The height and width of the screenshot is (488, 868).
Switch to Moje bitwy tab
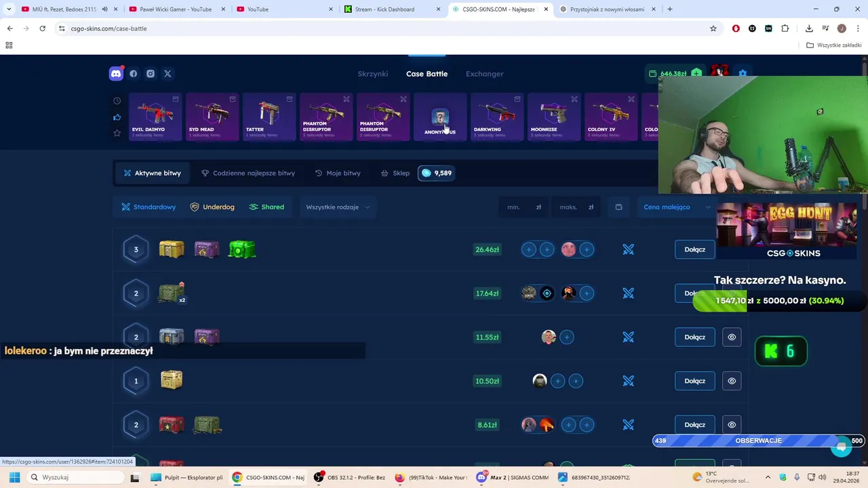338,173
